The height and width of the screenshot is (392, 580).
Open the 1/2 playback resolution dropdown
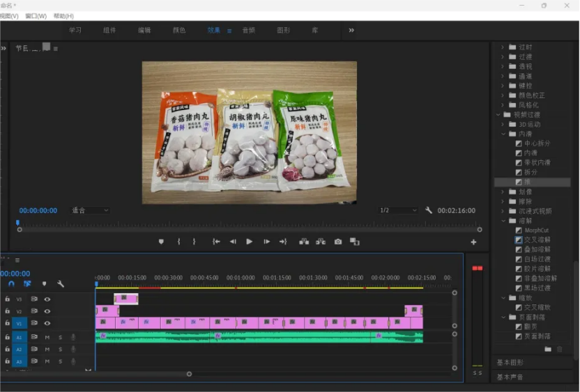398,210
